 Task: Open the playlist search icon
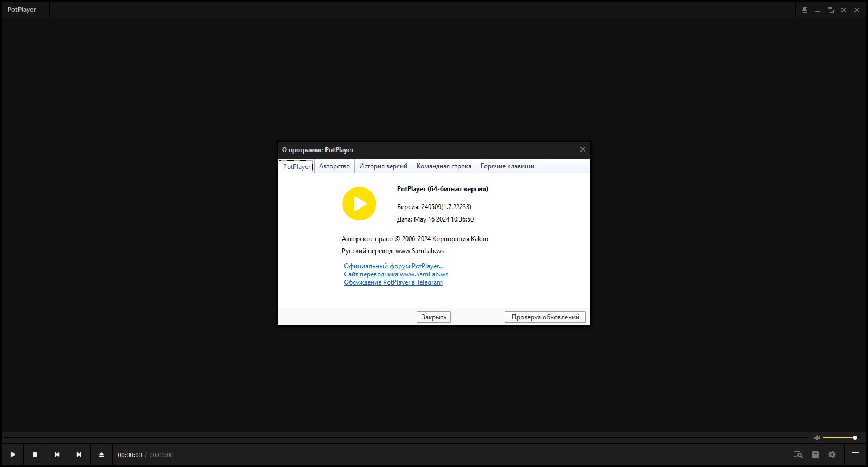(798, 455)
